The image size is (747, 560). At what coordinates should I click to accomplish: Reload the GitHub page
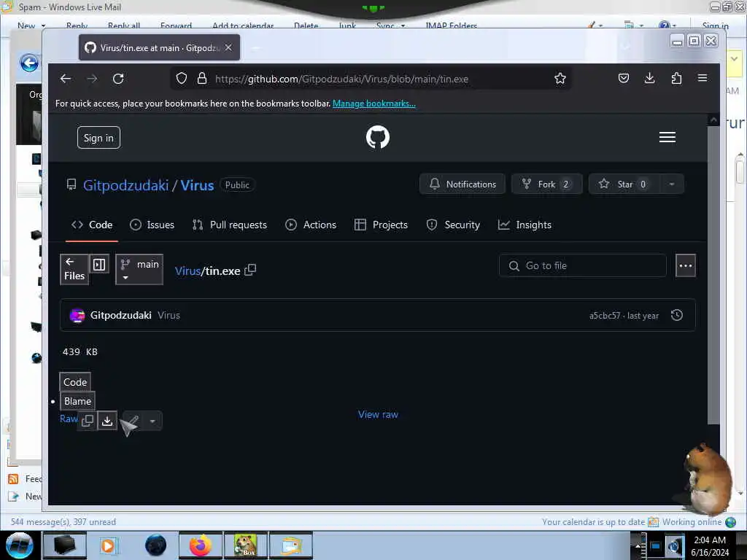[118, 79]
